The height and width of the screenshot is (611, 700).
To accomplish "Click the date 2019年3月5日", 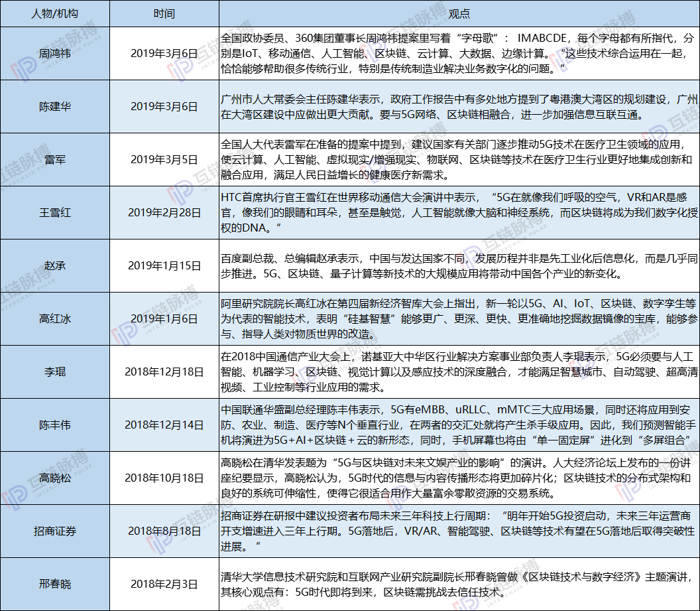I will (x=164, y=159).
